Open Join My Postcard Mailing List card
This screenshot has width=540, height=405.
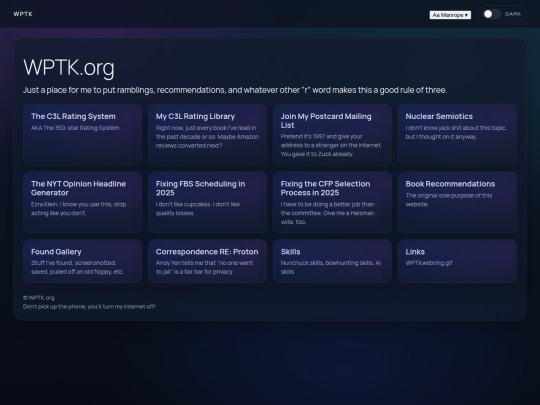point(332,135)
